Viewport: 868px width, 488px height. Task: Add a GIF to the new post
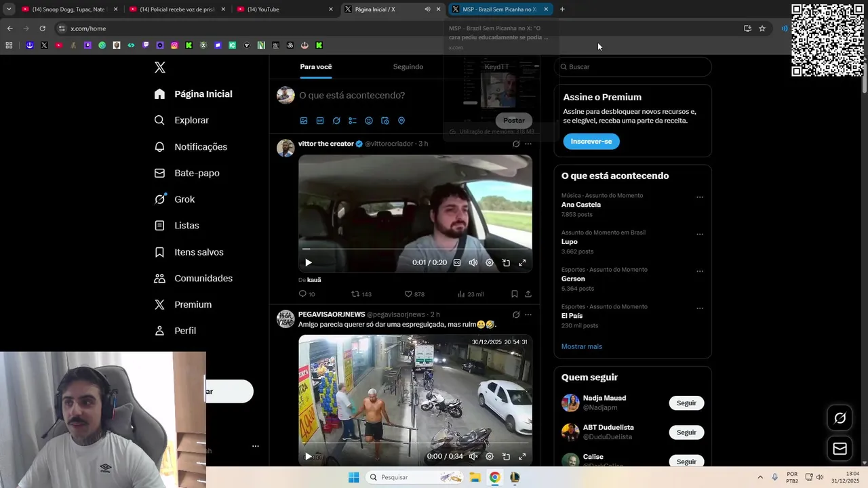click(320, 121)
